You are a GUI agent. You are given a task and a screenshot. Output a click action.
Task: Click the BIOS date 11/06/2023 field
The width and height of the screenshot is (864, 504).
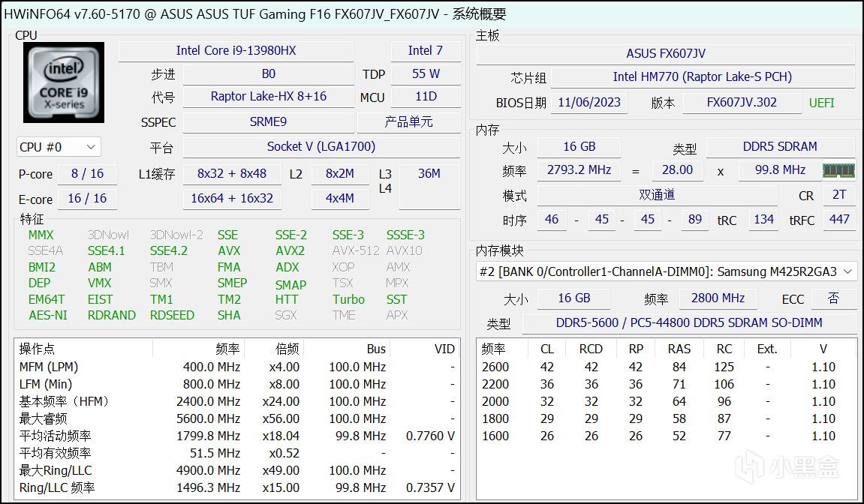[589, 103]
